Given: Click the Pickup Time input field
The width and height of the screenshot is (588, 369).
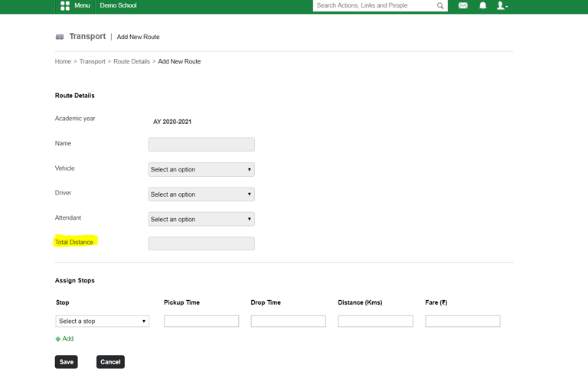Looking at the screenshot, I should point(201,321).
